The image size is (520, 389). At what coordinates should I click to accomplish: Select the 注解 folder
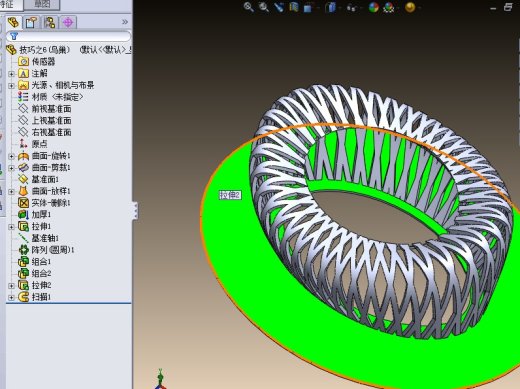tap(39, 73)
